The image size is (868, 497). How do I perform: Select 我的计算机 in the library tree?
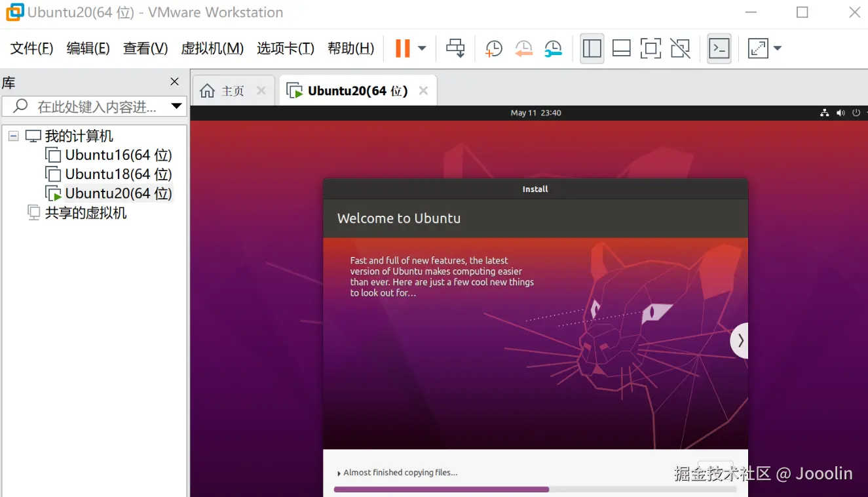tap(79, 136)
